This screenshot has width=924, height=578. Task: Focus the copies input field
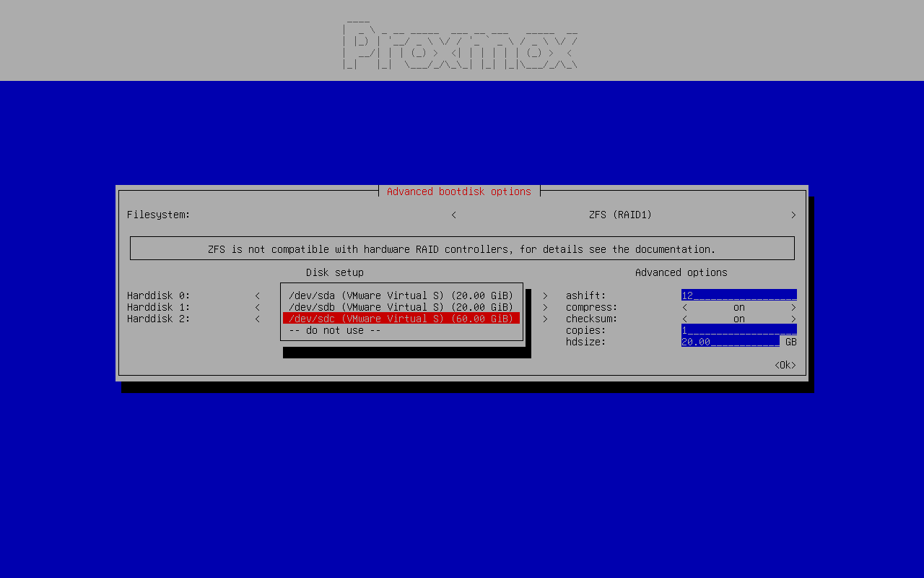(739, 330)
